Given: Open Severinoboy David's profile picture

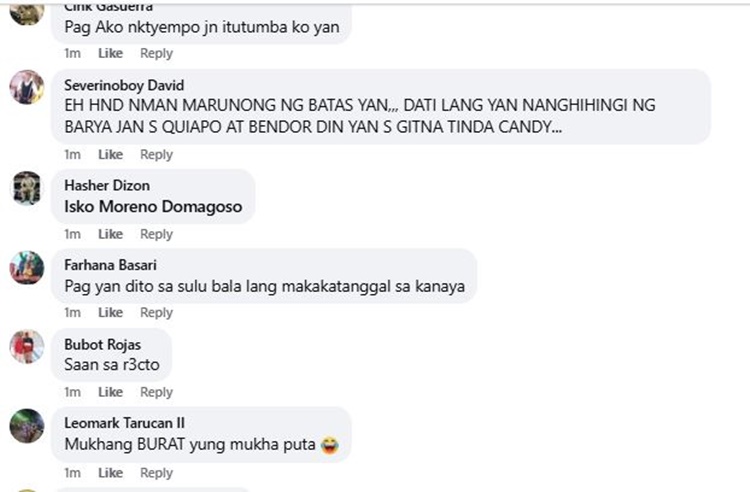Looking at the screenshot, I should 27,87.
